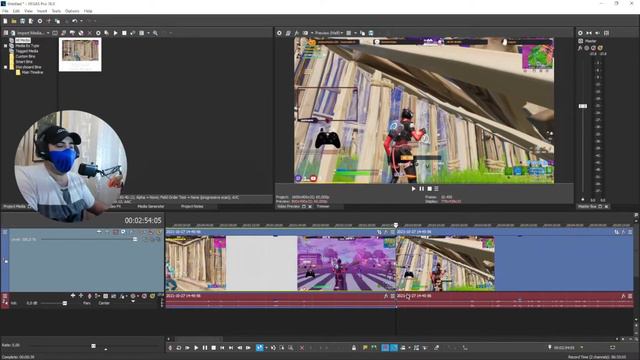Start preview in Project Media toolbar

(116, 33)
